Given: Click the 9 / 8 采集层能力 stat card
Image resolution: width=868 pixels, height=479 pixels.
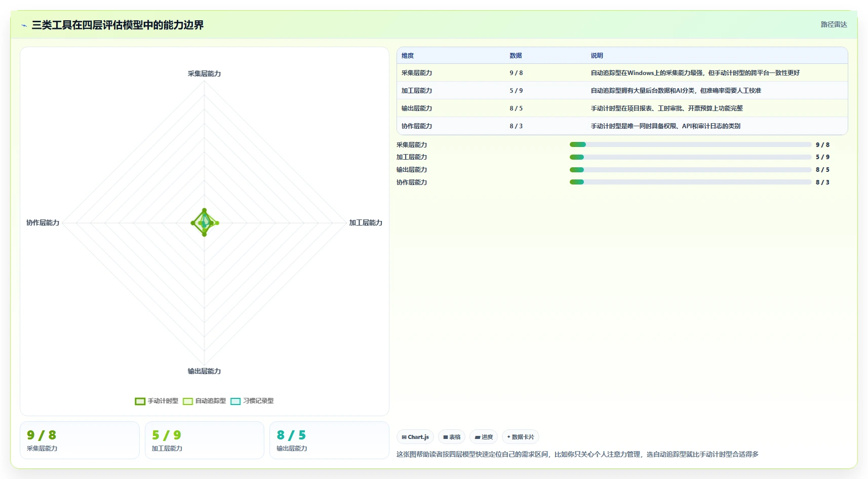Looking at the screenshot, I should click(x=80, y=440).
